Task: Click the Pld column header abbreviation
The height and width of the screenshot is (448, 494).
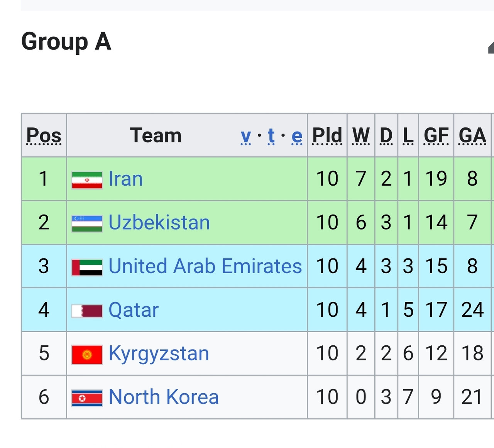Action: click(327, 136)
